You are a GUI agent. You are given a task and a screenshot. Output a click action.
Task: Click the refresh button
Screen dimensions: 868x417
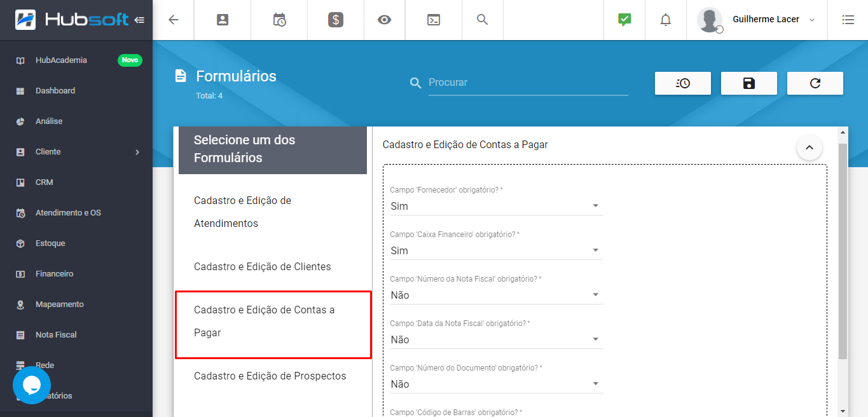815,83
